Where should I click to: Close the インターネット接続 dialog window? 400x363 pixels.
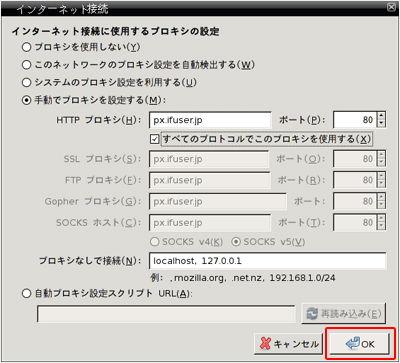pos(390,8)
